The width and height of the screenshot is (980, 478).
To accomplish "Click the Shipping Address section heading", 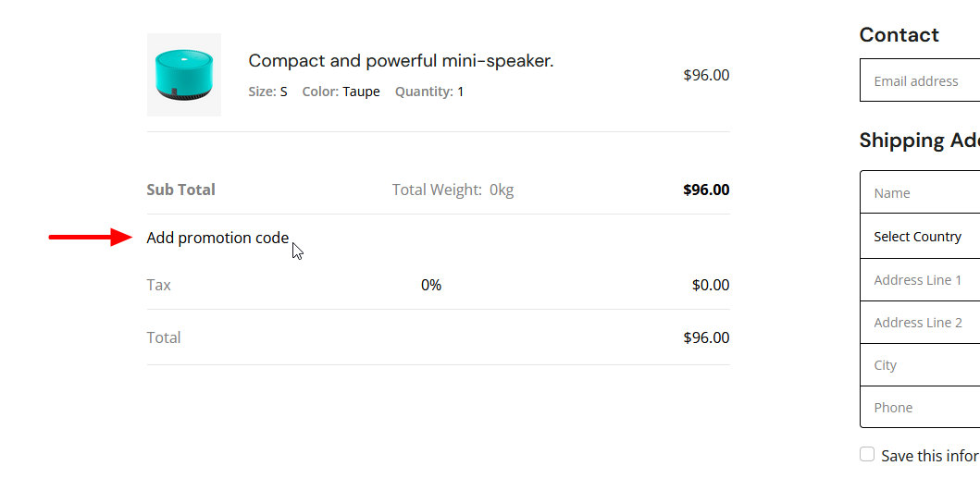I will click(x=919, y=141).
